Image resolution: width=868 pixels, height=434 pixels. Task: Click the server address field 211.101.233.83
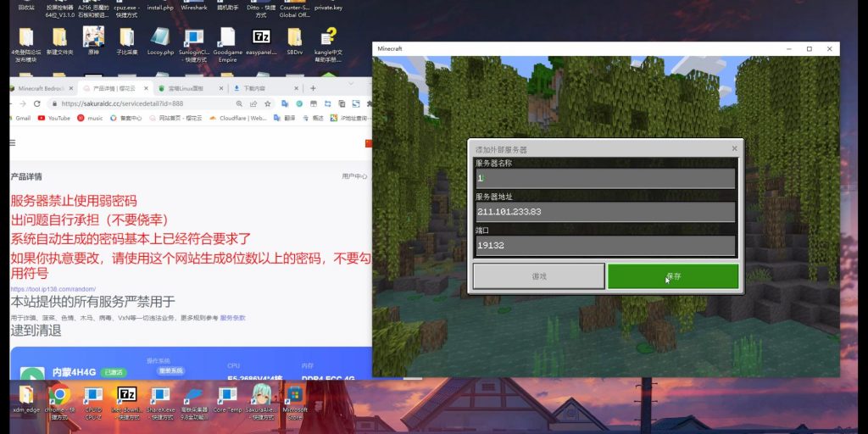(x=605, y=211)
